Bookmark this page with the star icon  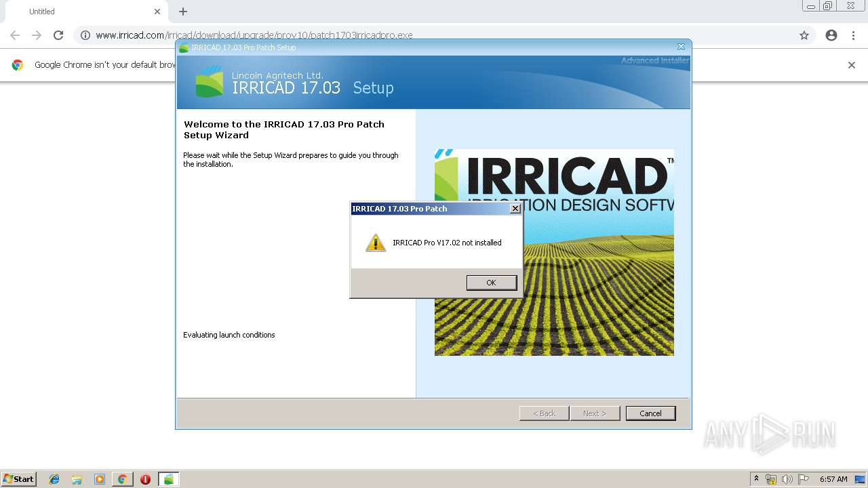804,35
